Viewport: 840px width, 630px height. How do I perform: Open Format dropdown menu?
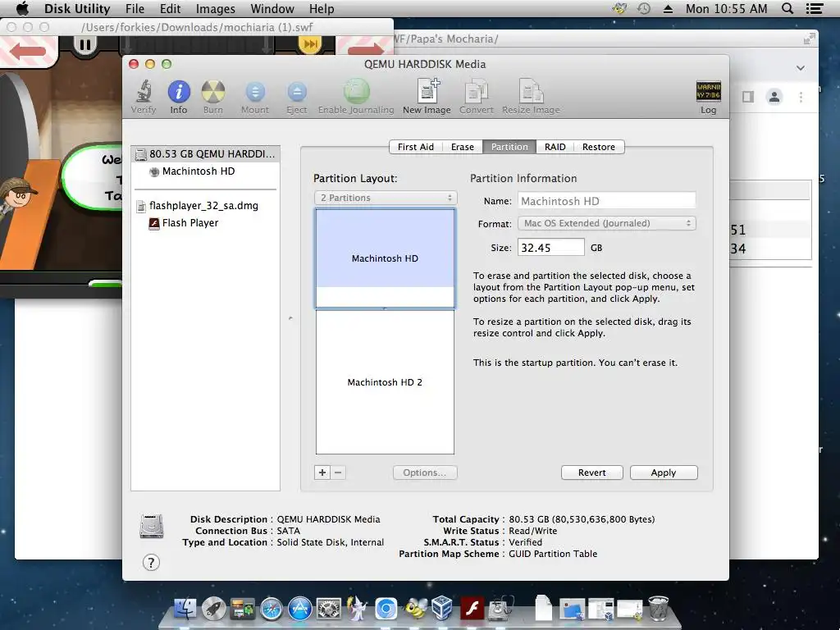607,223
